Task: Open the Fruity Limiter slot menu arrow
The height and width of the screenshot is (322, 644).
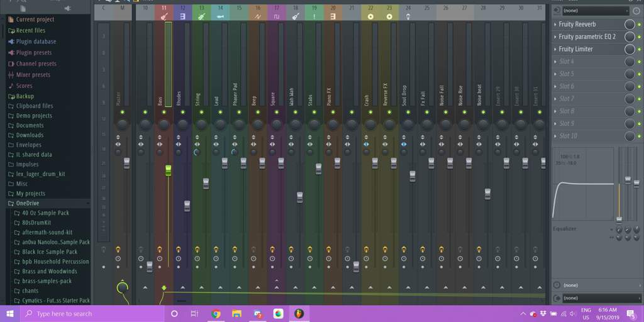Action: 555,49
